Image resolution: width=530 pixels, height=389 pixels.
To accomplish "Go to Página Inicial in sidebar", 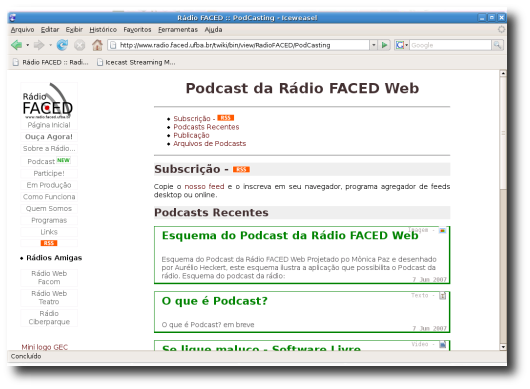I will (x=49, y=125).
